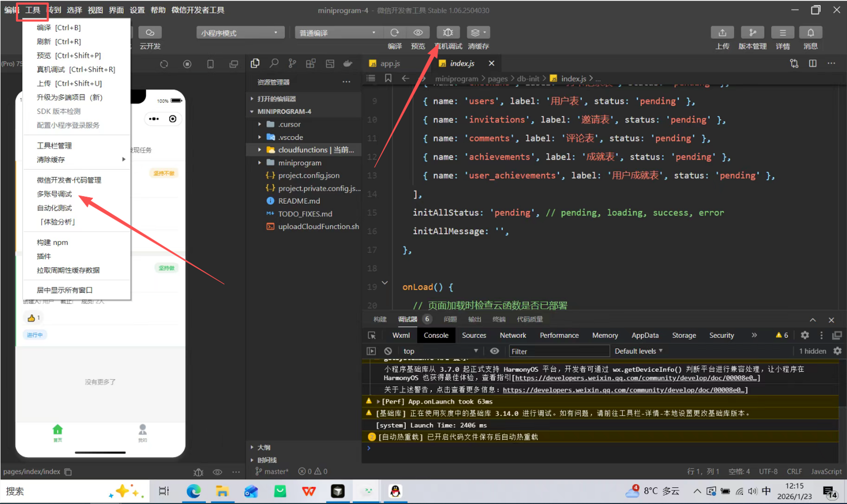Image resolution: width=847 pixels, height=504 pixels.
Task: Click the 上传 upload icon
Action: pos(722,32)
